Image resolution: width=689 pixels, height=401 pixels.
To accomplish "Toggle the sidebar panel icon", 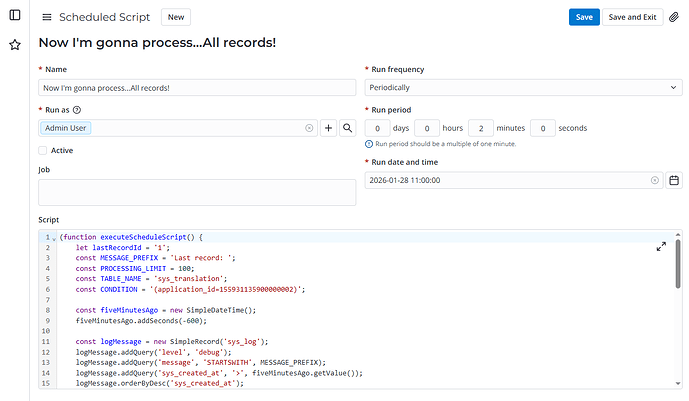I will tap(15, 17).
